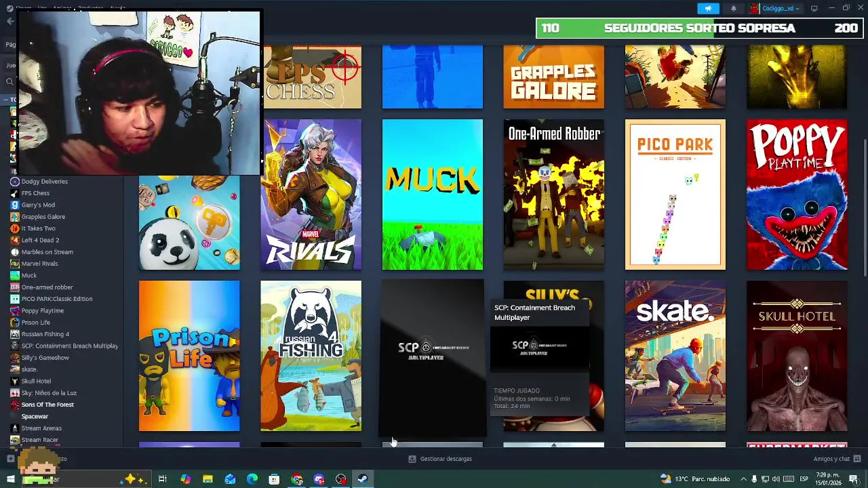Select Silly's Gameshow in the list

coord(45,358)
